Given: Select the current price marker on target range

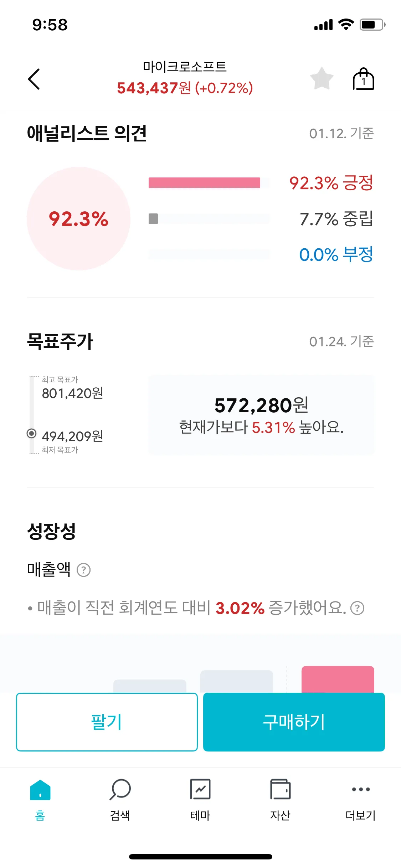Looking at the screenshot, I should pos(32,433).
